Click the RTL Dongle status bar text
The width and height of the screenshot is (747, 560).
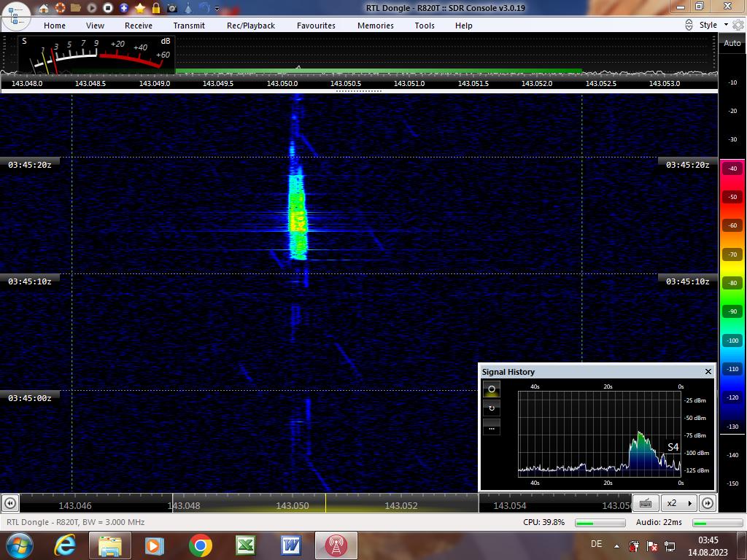pos(75,522)
